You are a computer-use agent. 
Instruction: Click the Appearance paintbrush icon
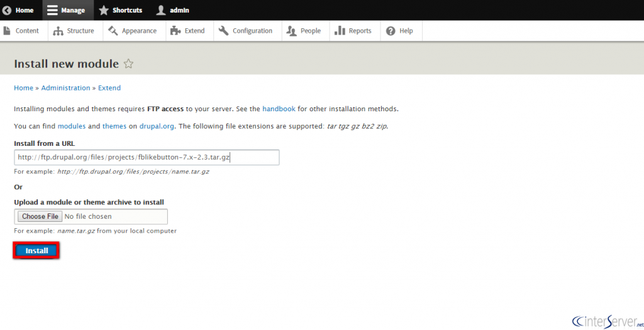(113, 31)
